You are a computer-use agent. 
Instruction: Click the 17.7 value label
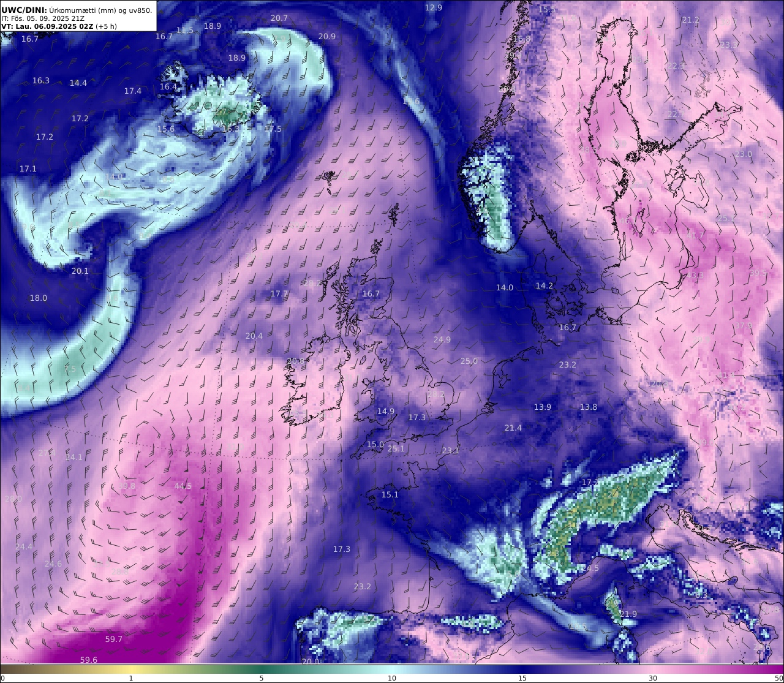tap(279, 293)
